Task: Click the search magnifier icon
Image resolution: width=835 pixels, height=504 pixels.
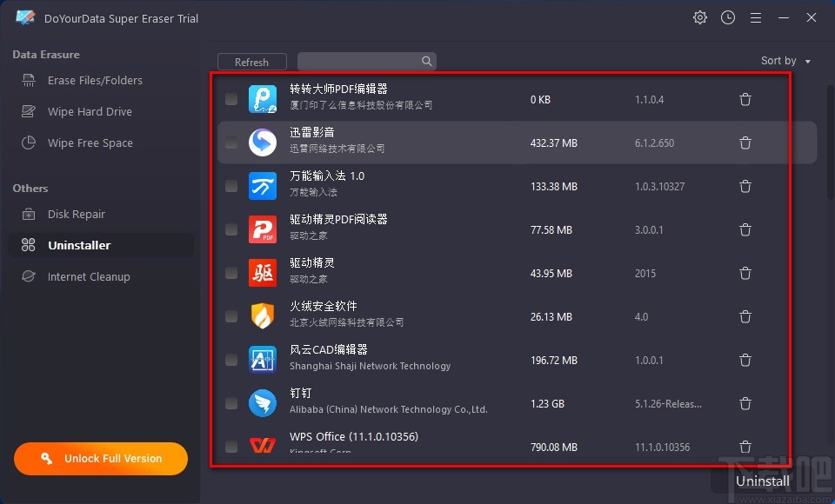Action: point(425,61)
